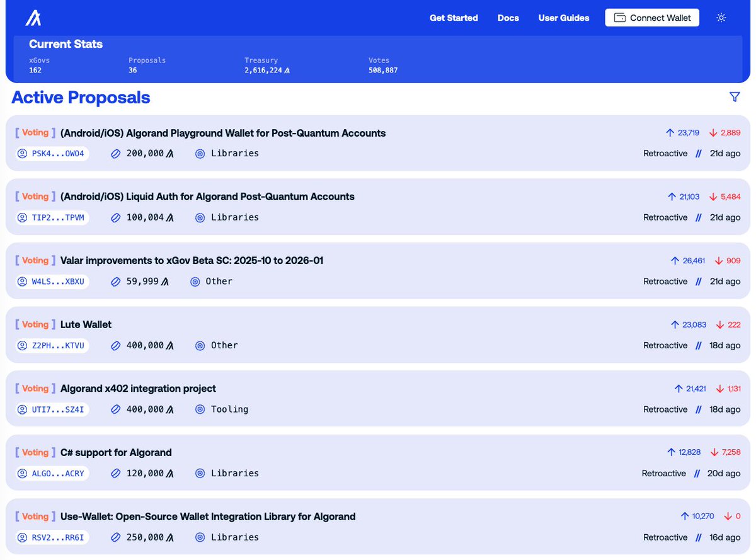The width and height of the screenshot is (756, 560).
Task: Select the Get Started tab
Action: pyautogui.click(x=454, y=18)
